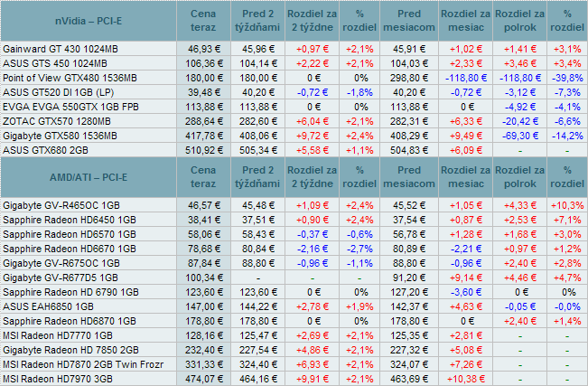Click the 'AMD/ATI – PCI-E' section header

click(89, 177)
